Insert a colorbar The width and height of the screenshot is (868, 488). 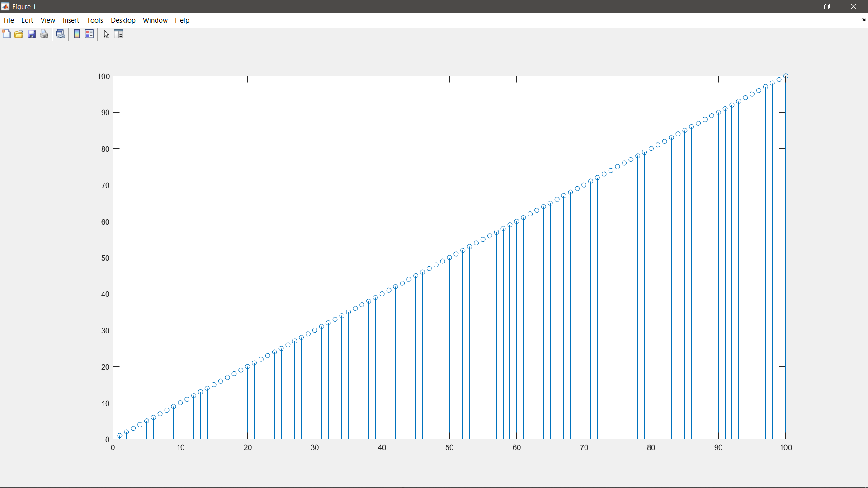click(x=76, y=34)
